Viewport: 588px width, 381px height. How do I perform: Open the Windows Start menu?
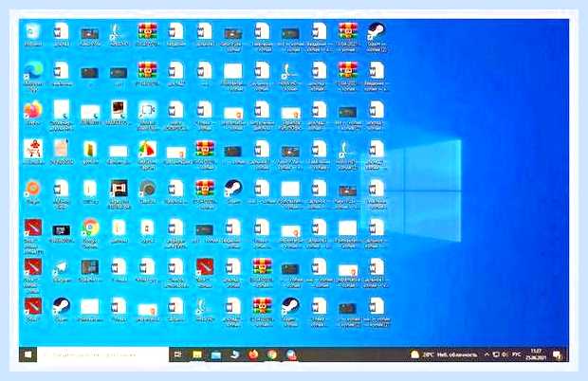point(28,354)
